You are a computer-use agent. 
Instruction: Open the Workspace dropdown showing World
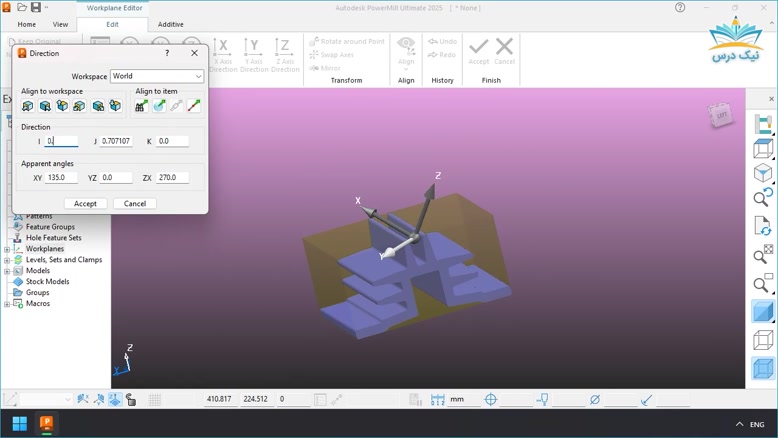(x=156, y=76)
